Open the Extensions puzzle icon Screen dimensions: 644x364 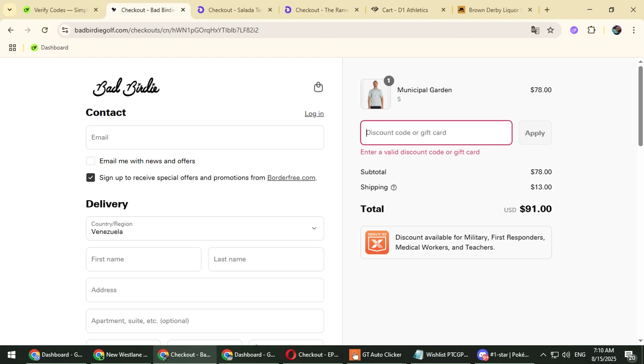[592, 30]
